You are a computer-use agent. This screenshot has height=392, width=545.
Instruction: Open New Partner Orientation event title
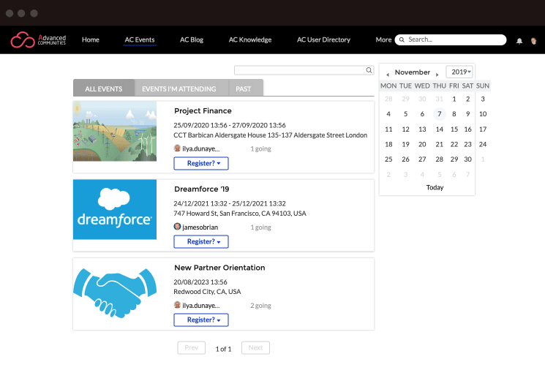pos(219,268)
